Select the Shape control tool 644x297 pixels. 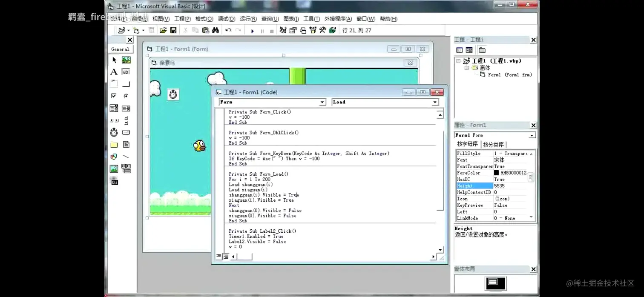coord(114,157)
